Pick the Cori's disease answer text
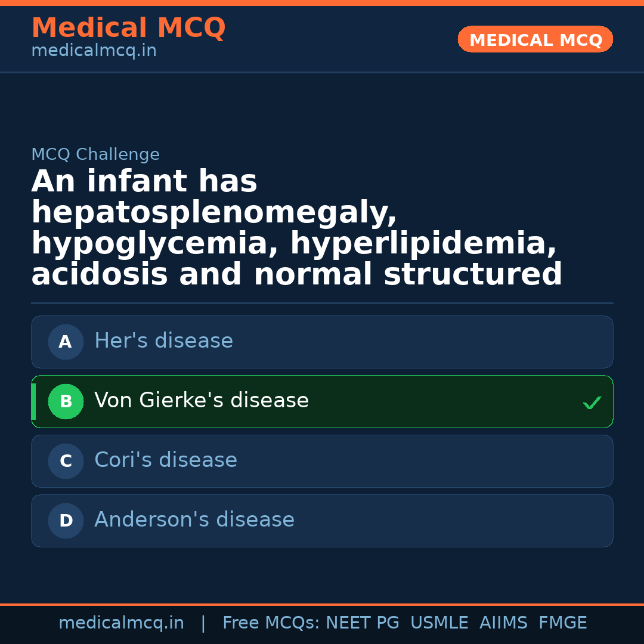Image resolution: width=644 pixels, height=644 pixels. pyautogui.click(x=166, y=460)
